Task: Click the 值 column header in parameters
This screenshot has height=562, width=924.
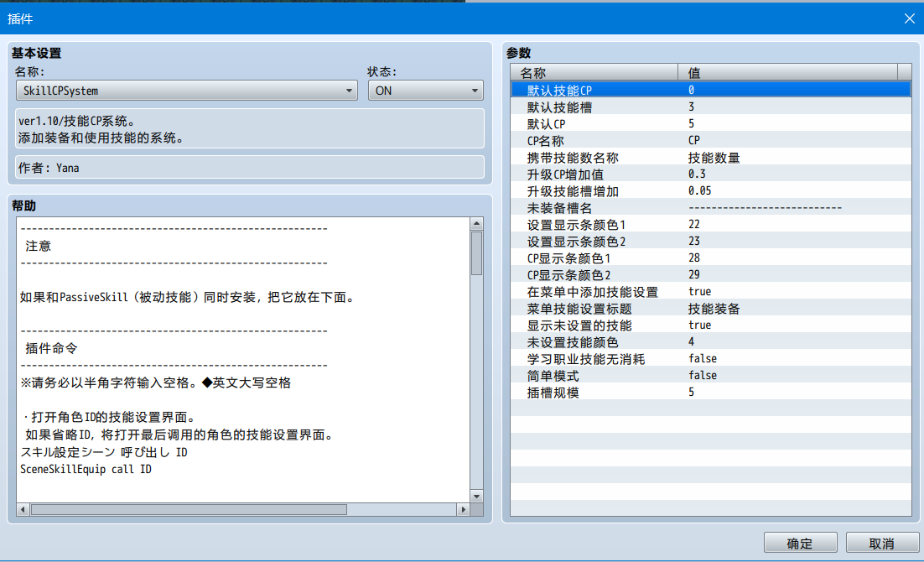Action: pos(787,72)
